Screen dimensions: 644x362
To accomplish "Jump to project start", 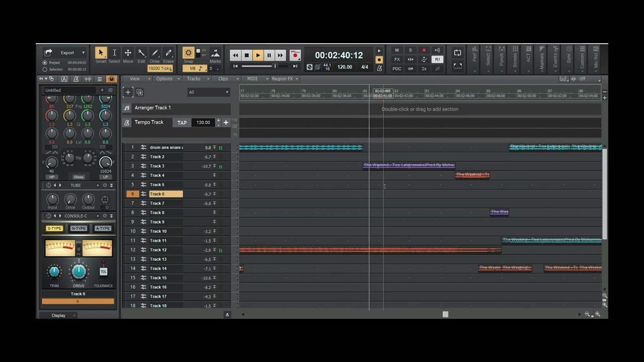I will (235, 66).
